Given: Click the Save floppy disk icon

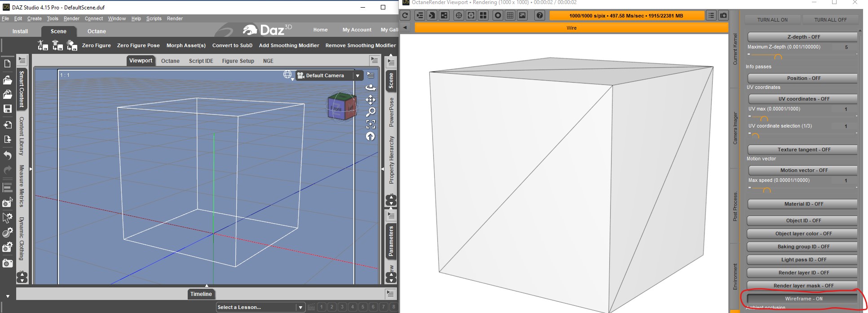Looking at the screenshot, I should [7, 109].
